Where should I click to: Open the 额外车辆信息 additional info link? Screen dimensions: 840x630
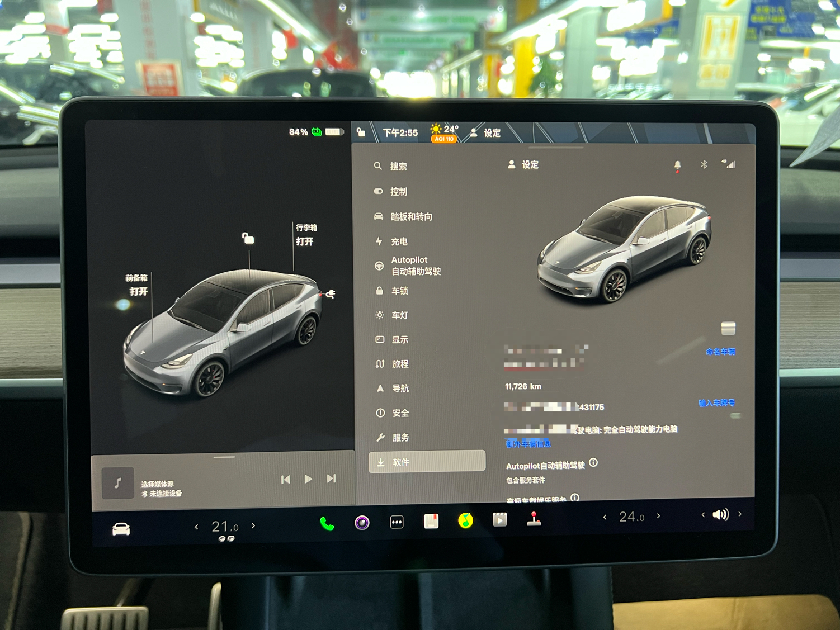[528, 443]
